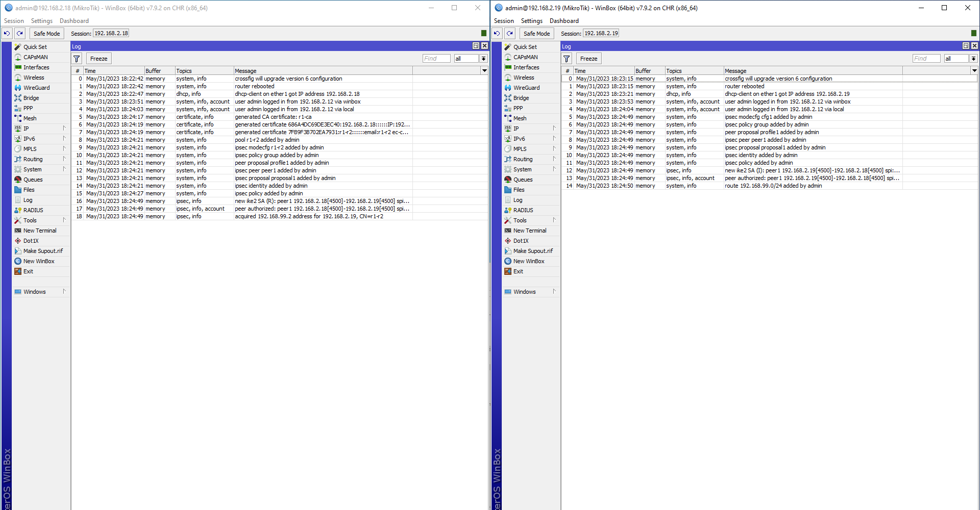Sort left Log by Time column
Image resolution: width=980 pixels, height=510 pixels.
[x=114, y=71]
